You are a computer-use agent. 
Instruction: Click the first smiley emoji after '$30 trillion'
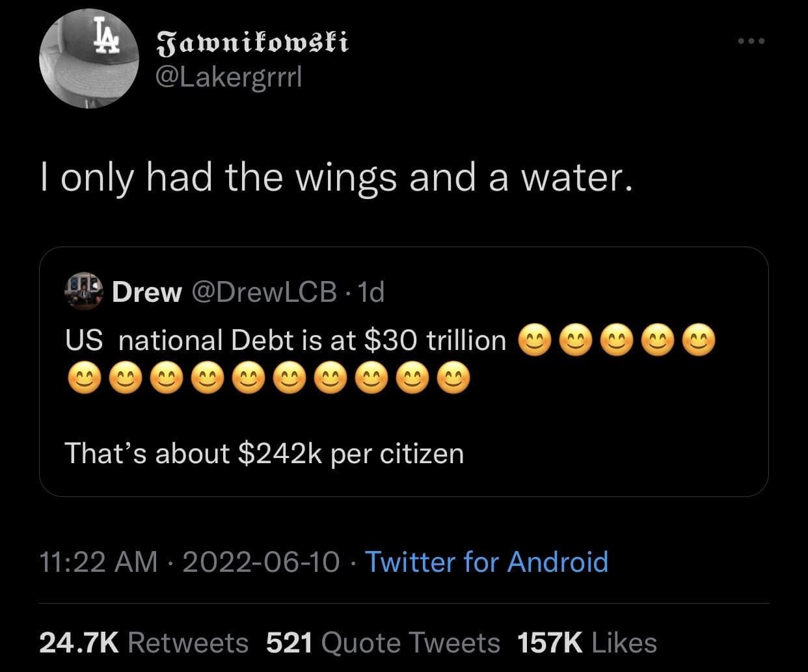point(534,340)
